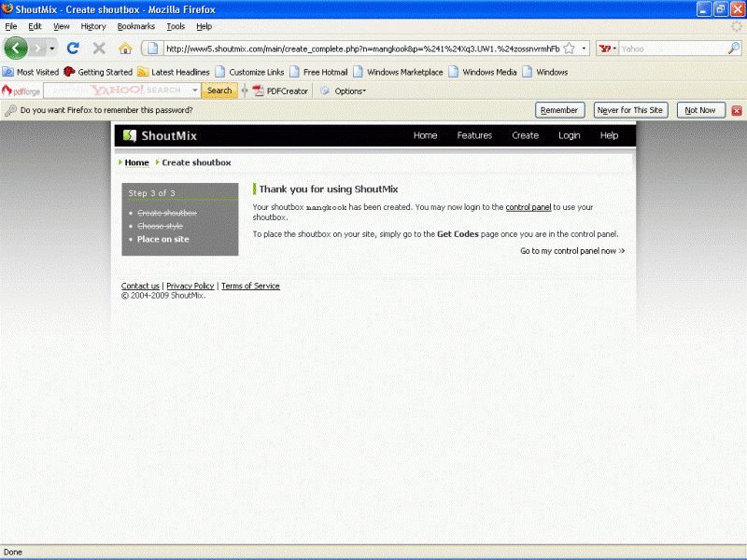747x560 pixels.
Task: Open Create in ShoutMix navigation
Action: point(525,135)
